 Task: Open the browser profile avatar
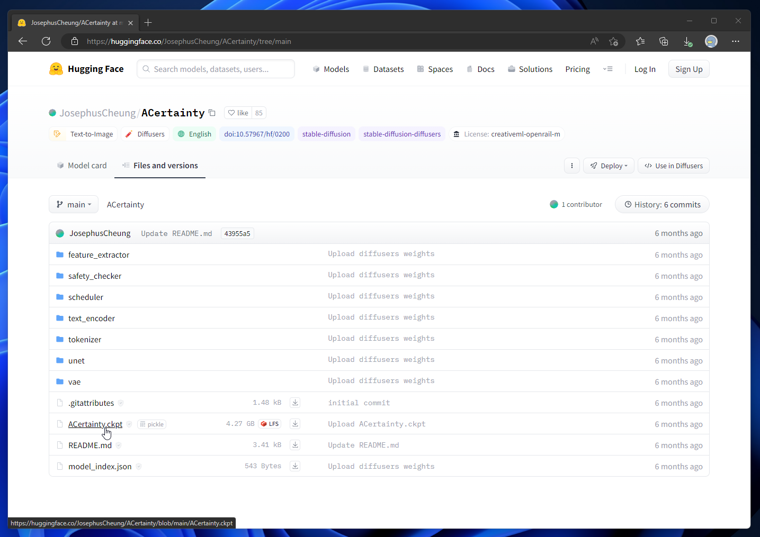[711, 41]
